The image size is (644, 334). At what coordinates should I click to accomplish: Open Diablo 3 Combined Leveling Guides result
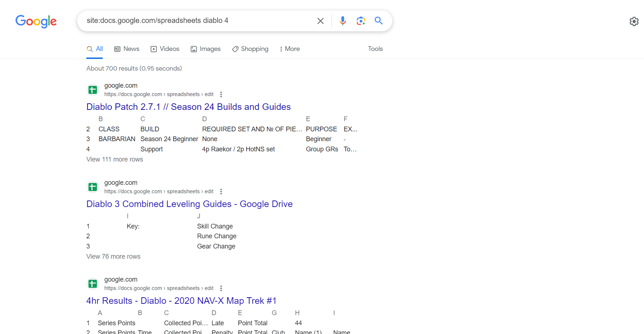click(x=189, y=204)
